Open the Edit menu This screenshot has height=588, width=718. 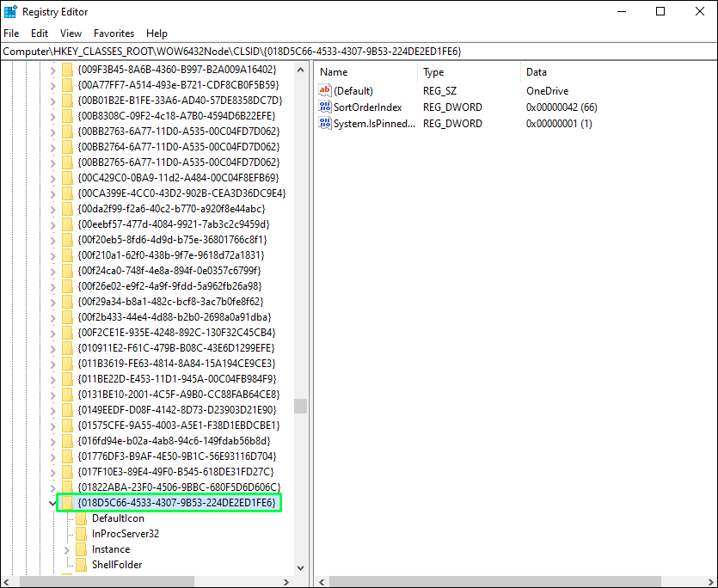pyautogui.click(x=40, y=34)
